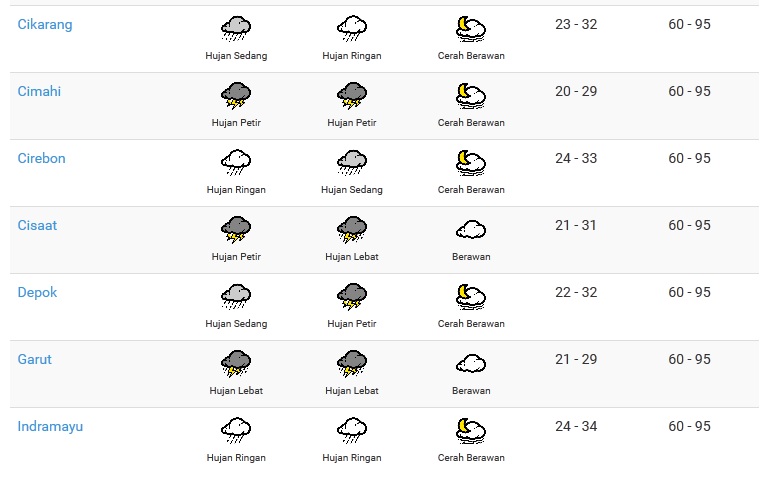768x480 pixels.
Task: Open the Depok city link
Action: [x=37, y=292]
